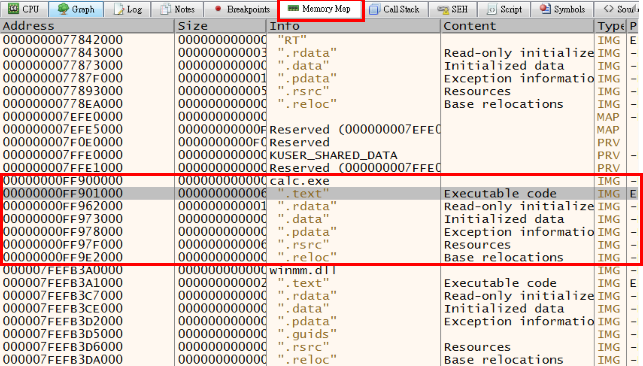Select the Memory Map tab

321,9
